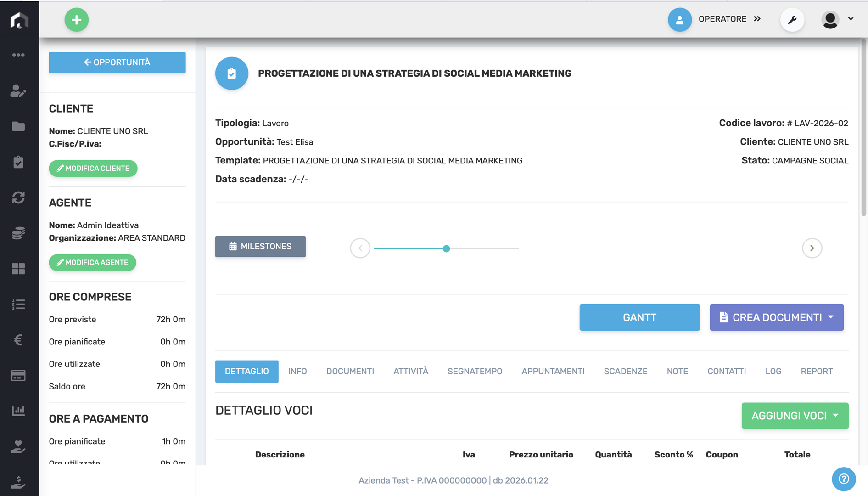Click the credit card sidebar icon

[x=18, y=375]
